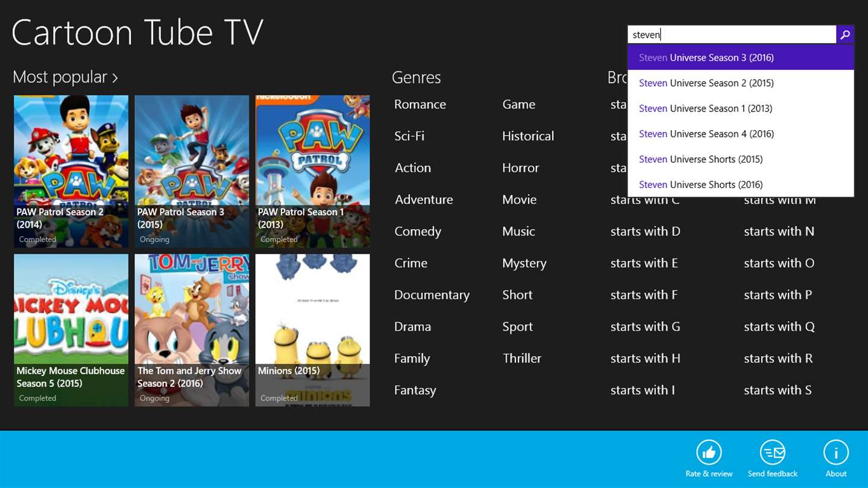The width and height of the screenshot is (868, 488).
Task: Browse titles that start with N
Action: [779, 231]
